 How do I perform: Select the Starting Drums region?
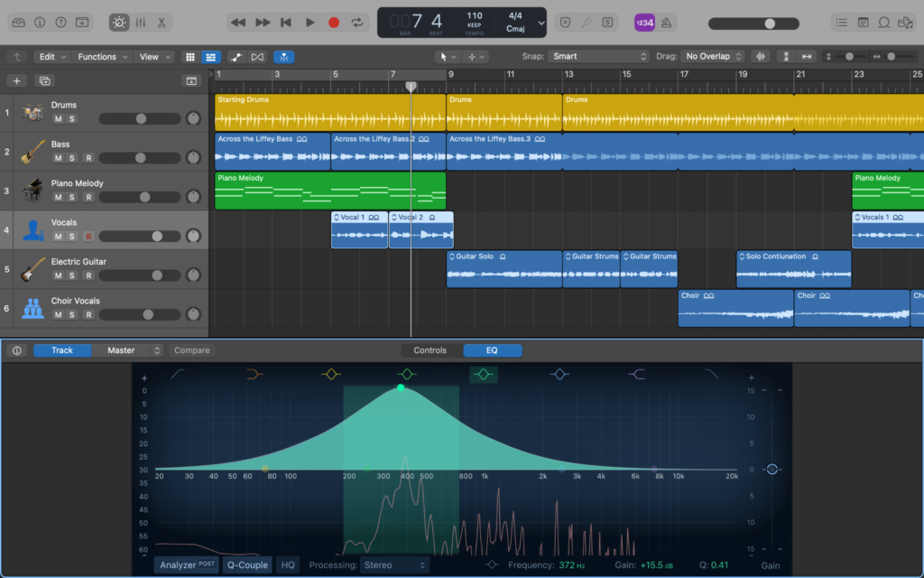[330, 112]
